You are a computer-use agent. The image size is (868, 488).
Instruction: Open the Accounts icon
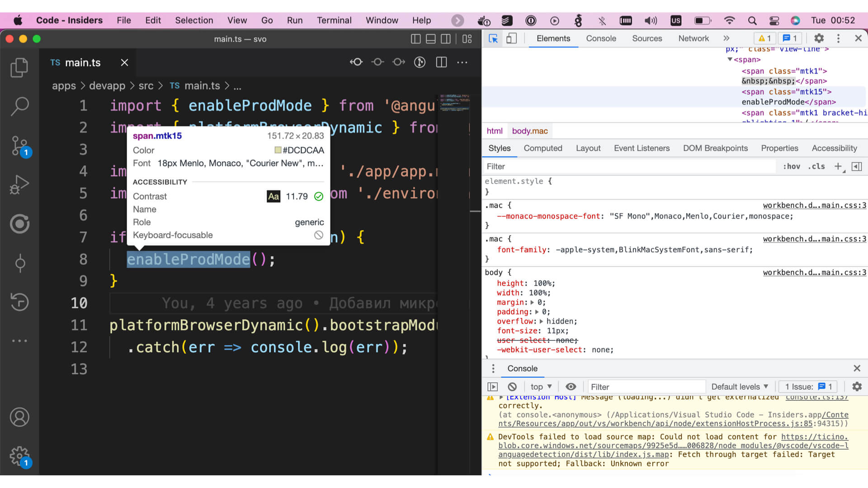click(x=19, y=417)
